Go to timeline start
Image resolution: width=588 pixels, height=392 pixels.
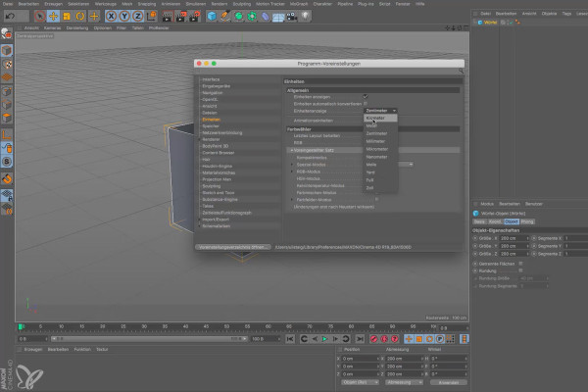pos(290,339)
